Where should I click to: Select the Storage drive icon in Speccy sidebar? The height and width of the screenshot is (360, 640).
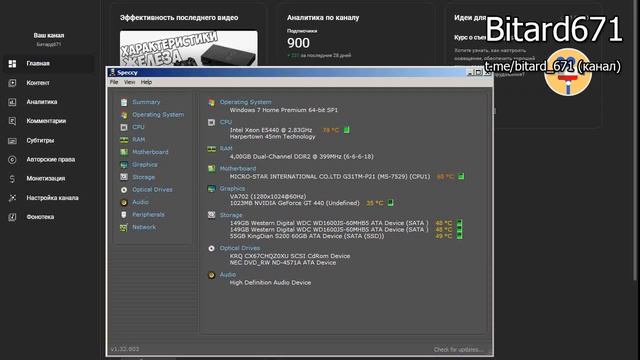[124, 177]
